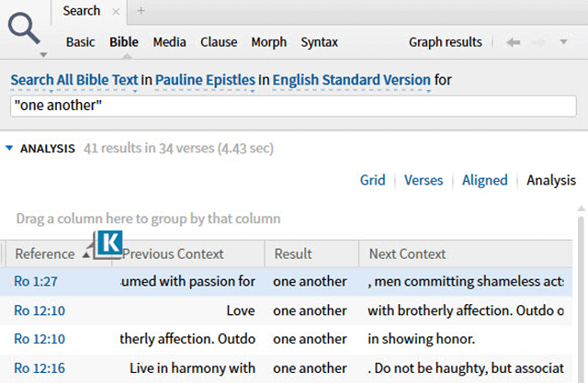Switch to Grid results view
588x383 pixels.
click(x=372, y=180)
